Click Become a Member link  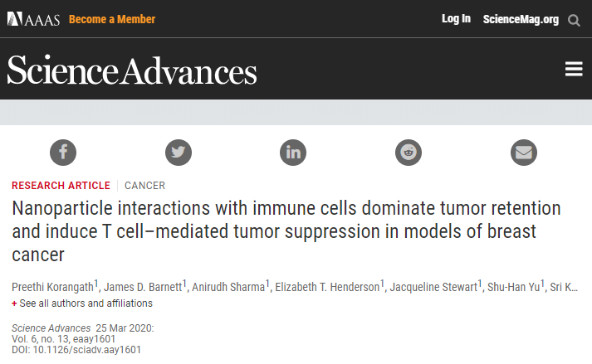click(x=112, y=19)
